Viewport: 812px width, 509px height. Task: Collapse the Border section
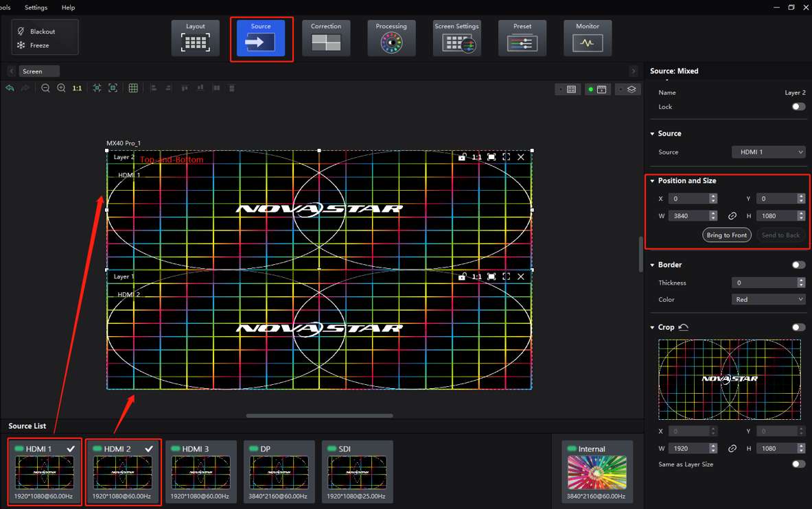653,265
